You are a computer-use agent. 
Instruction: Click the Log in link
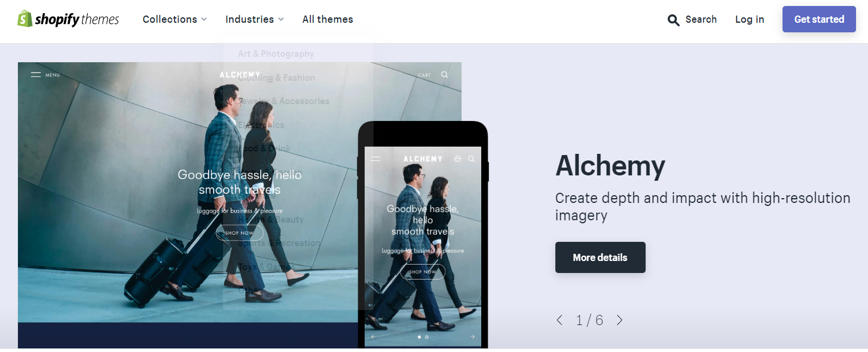[x=750, y=19]
